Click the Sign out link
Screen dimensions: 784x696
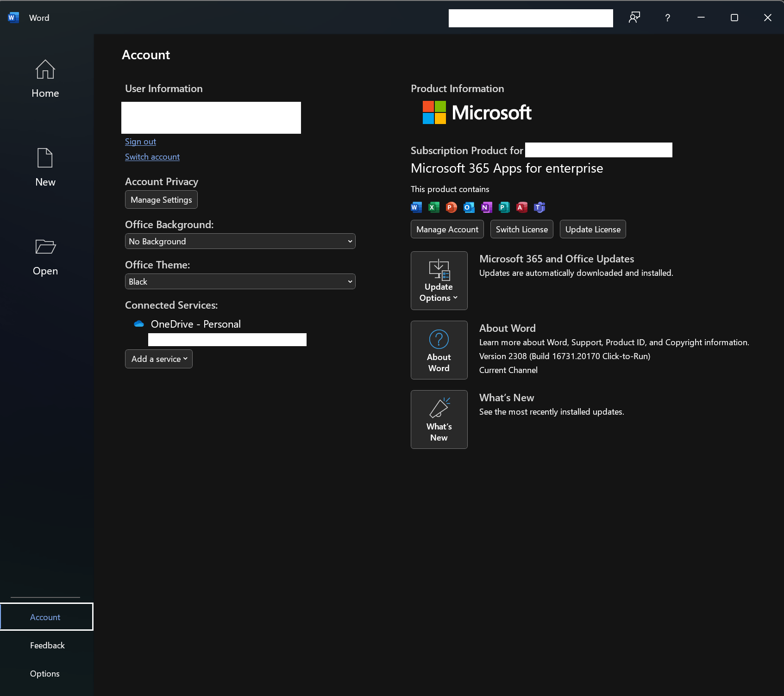pos(140,142)
